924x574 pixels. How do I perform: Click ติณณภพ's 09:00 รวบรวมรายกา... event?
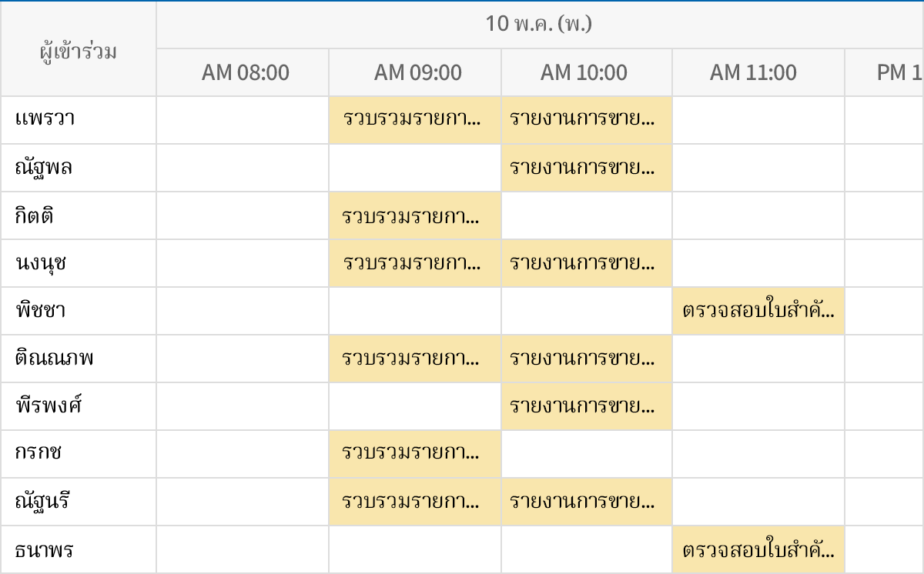click(414, 359)
